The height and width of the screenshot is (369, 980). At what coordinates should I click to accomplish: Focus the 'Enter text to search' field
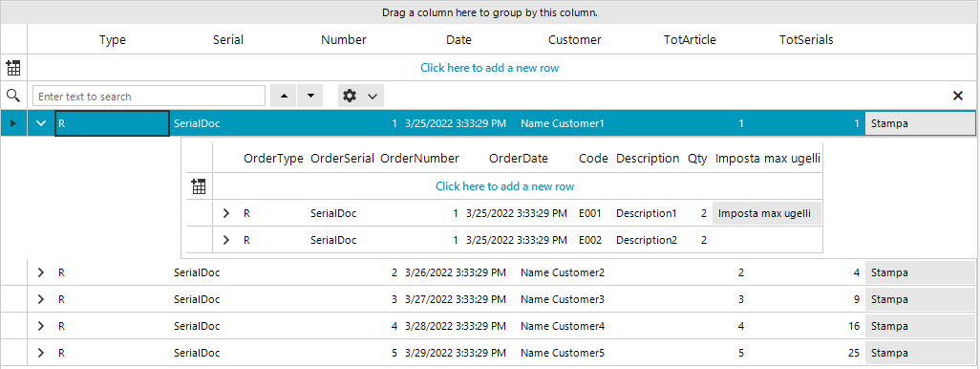[149, 97]
